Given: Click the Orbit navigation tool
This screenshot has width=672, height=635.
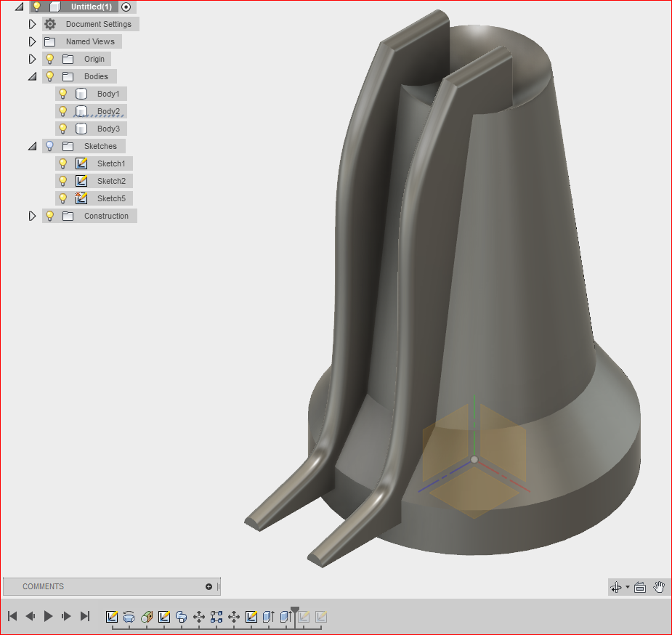Looking at the screenshot, I should 616,587.
